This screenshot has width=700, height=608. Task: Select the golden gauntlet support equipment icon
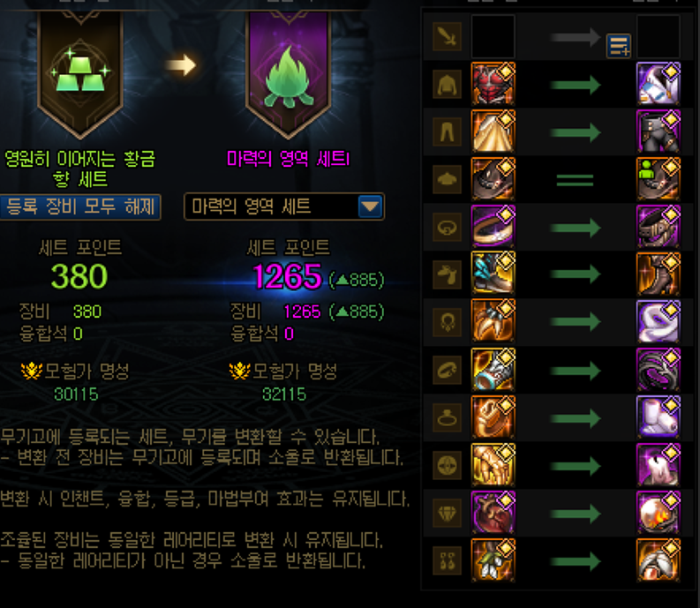(x=493, y=465)
